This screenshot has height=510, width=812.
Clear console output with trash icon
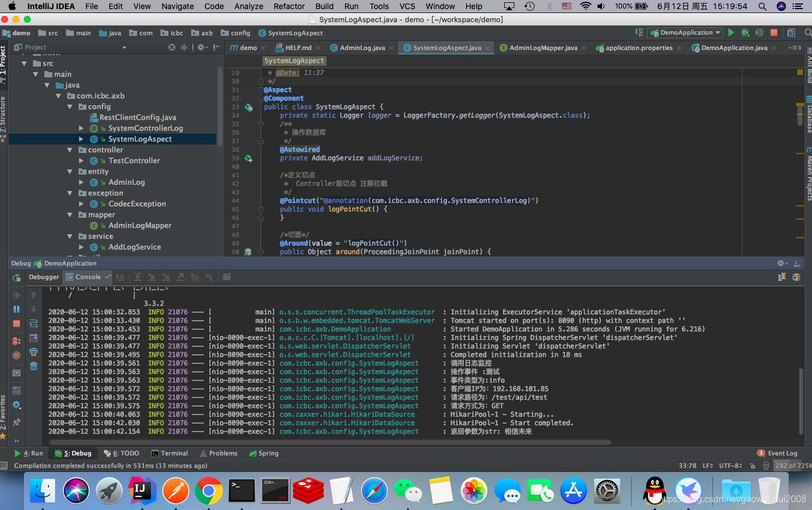34,366
